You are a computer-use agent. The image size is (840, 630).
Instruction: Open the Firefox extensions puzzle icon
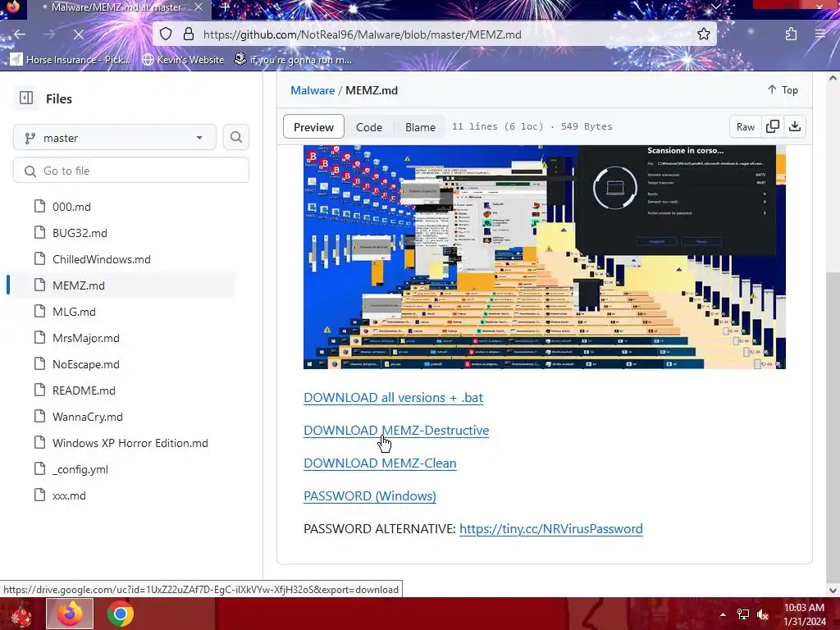pyautogui.click(x=791, y=34)
